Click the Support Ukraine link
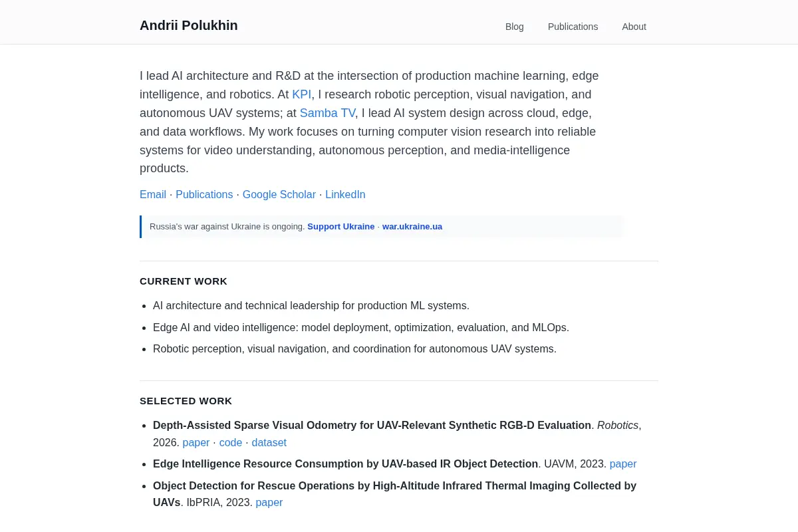 pyautogui.click(x=341, y=227)
